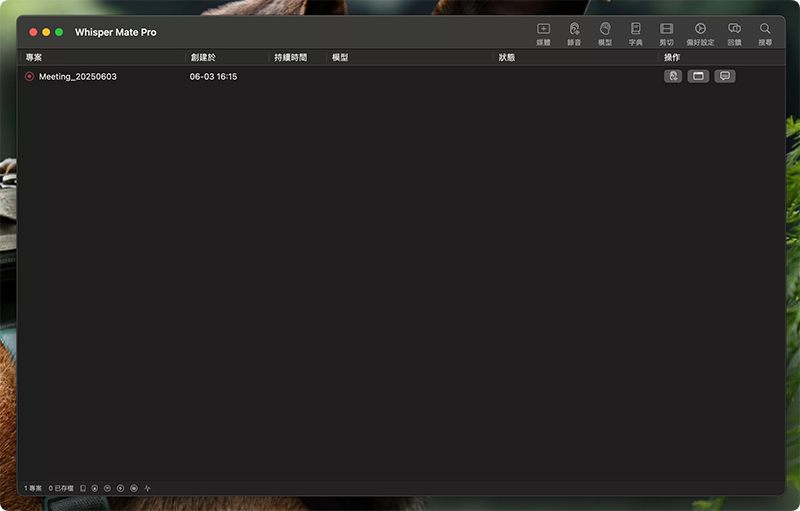The height and width of the screenshot is (511, 800).
Task: Click the 媒體 (Media) toolbar icon
Action: click(x=543, y=30)
